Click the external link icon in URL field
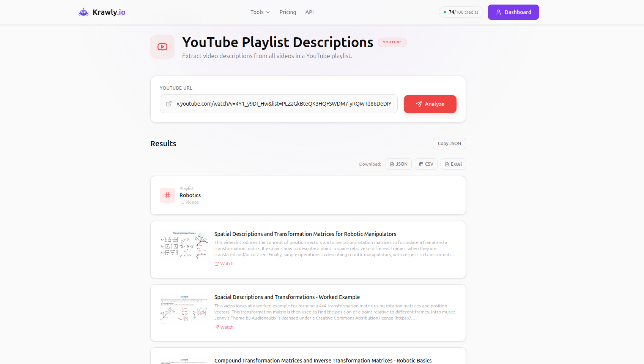 coord(169,104)
